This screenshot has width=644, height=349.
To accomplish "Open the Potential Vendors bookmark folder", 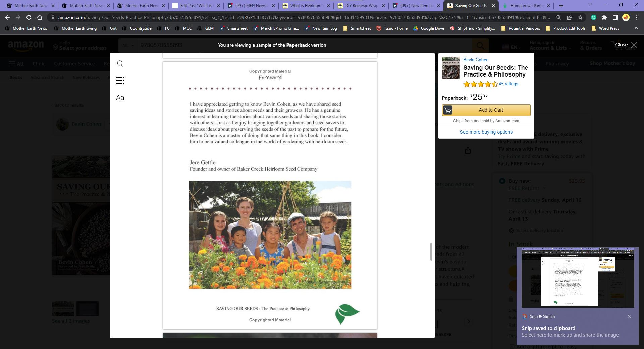I will point(520,28).
